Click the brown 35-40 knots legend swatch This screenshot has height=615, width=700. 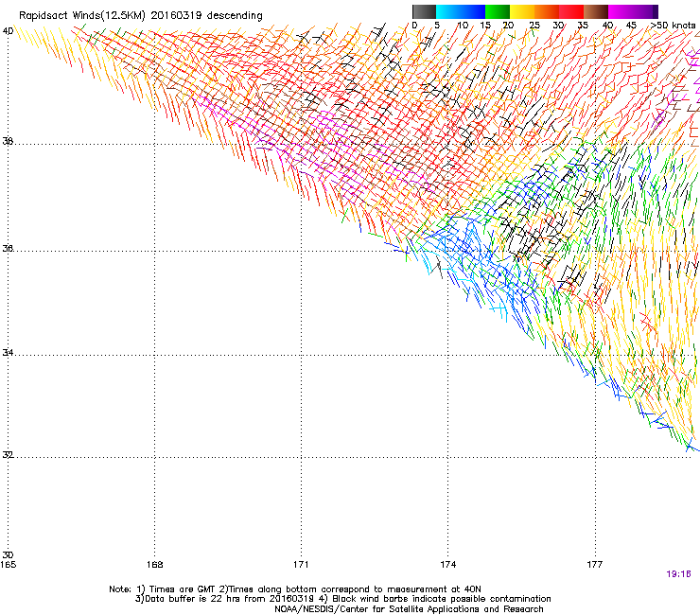pos(596,11)
